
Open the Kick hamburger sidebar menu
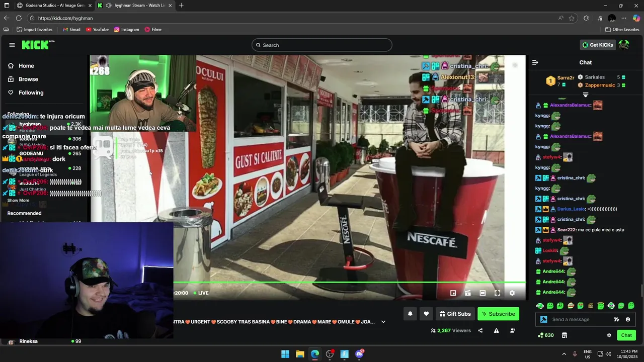point(12,45)
